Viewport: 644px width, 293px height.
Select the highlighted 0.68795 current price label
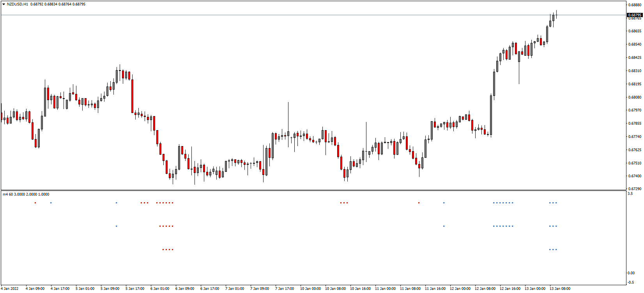click(634, 15)
